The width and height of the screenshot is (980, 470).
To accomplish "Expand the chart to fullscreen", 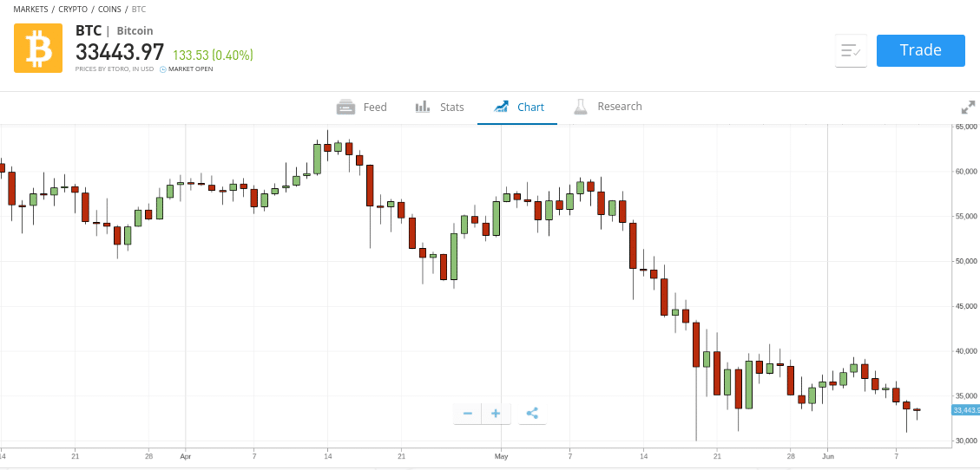I will coord(968,108).
